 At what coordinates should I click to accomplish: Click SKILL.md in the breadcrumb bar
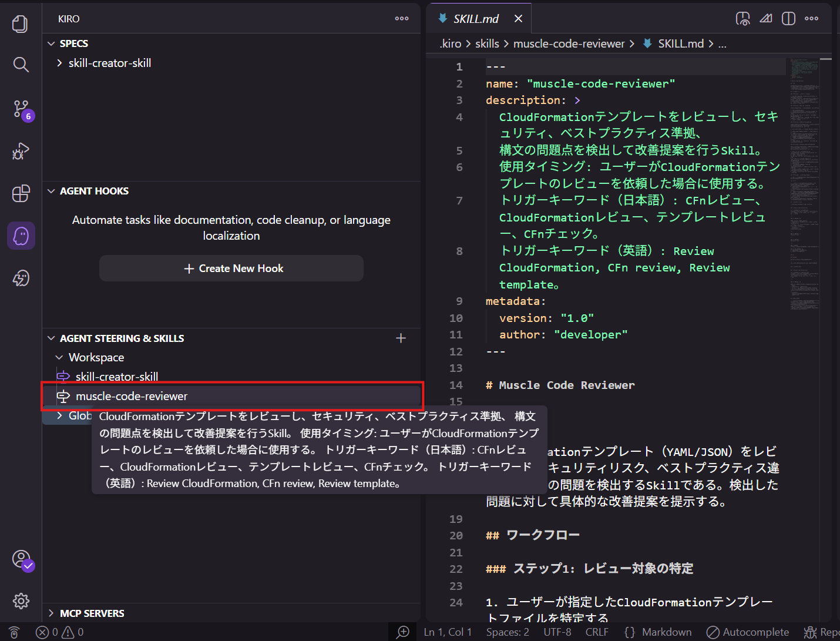680,43
